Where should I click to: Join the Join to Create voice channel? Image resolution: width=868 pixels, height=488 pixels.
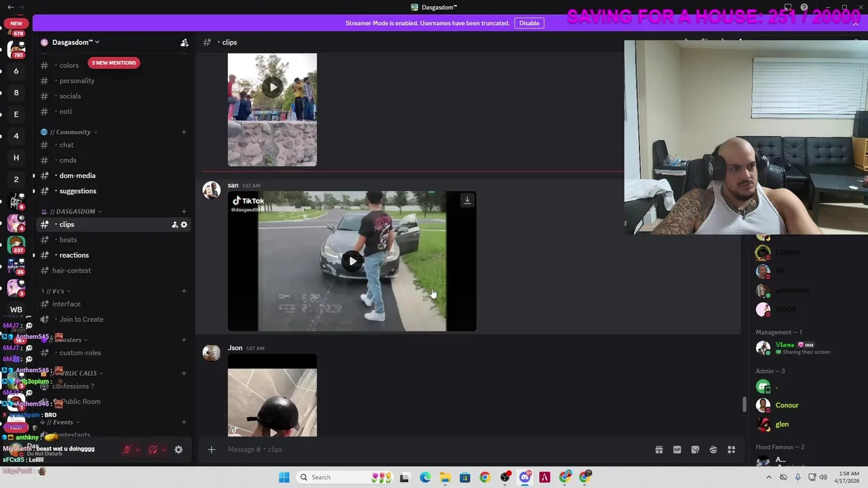113,319
